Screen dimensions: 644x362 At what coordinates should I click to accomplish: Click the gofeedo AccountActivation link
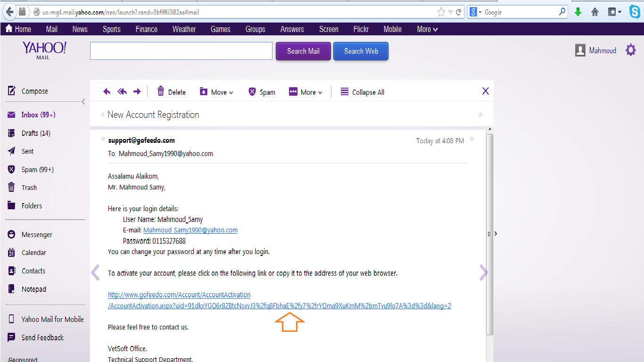pos(280,300)
